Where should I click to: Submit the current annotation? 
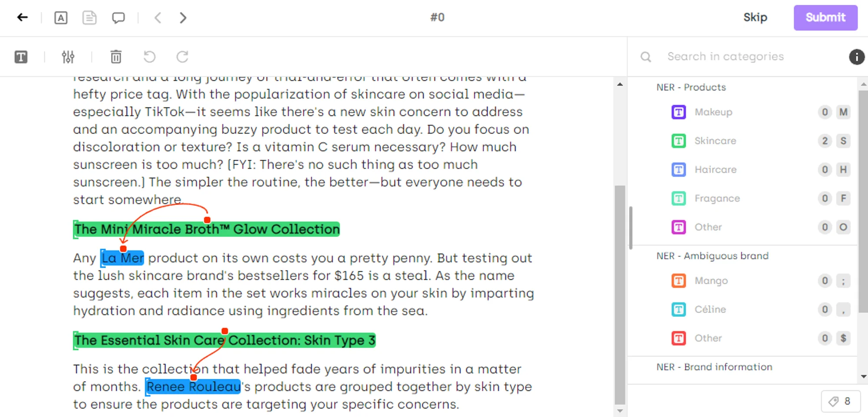tap(825, 17)
